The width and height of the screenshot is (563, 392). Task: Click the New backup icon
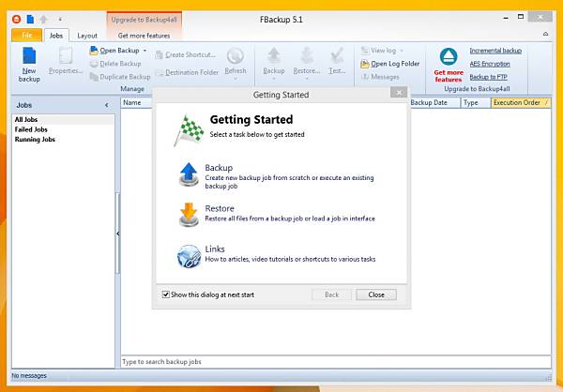pos(29,56)
